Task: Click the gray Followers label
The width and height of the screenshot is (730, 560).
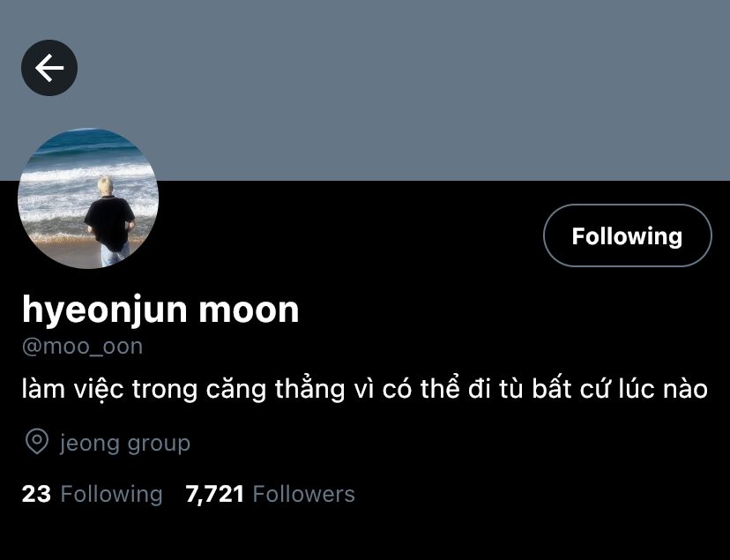Action: click(304, 494)
